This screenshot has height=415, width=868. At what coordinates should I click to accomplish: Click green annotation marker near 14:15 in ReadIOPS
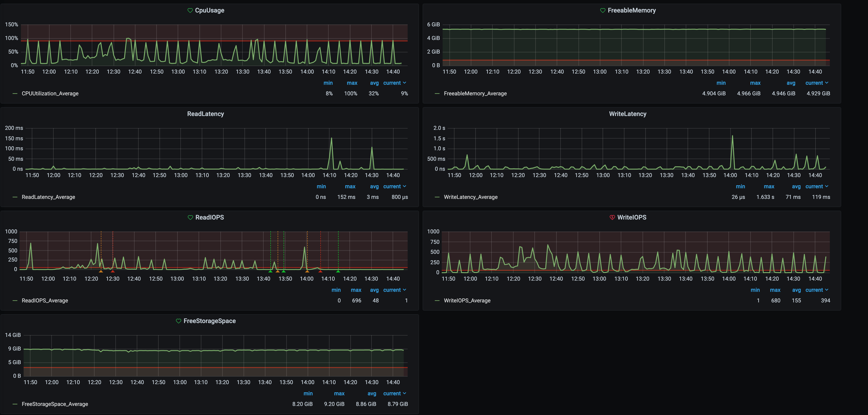click(338, 271)
